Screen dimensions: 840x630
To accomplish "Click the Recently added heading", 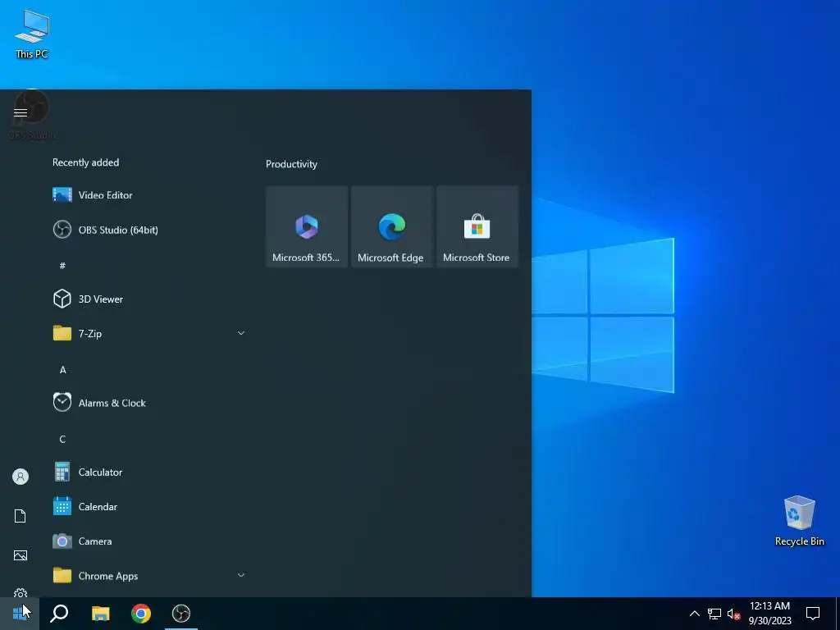I will pyautogui.click(x=85, y=162).
